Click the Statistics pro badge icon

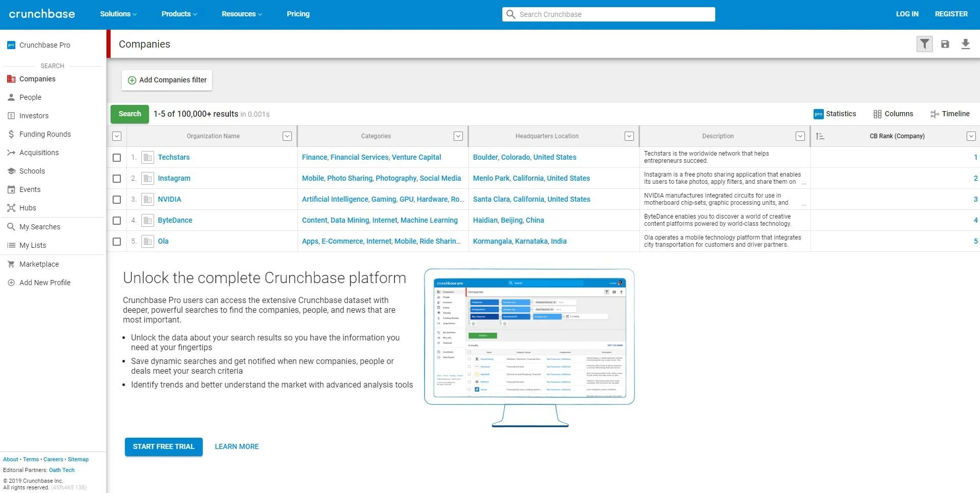(x=818, y=114)
